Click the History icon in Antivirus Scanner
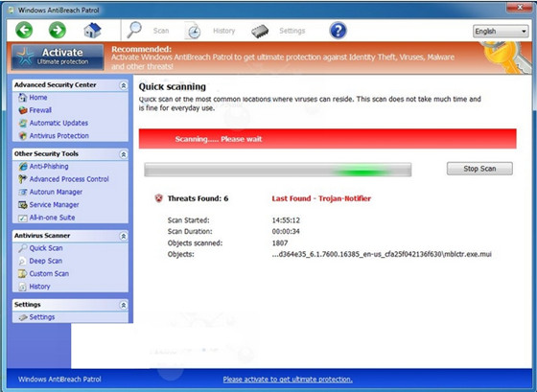The width and height of the screenshot is (537, 392). tap(23, 287)
